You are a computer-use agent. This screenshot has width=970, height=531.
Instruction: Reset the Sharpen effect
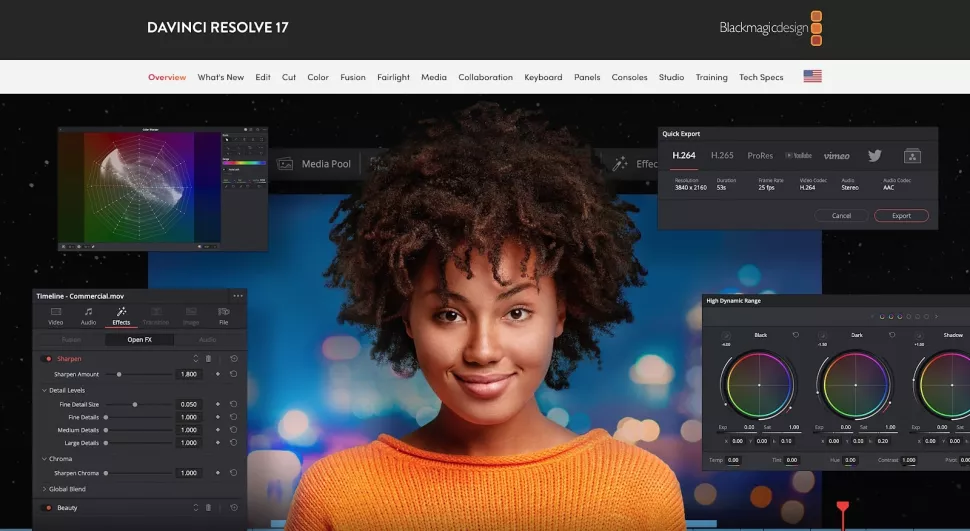[x=234, y=358]
